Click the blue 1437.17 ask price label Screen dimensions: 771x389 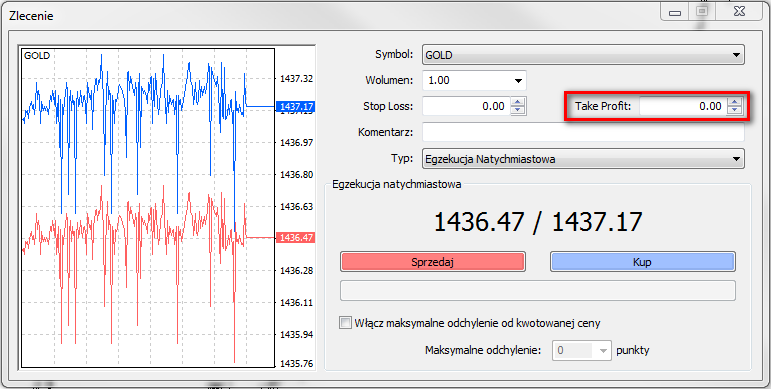pos(295,106)
